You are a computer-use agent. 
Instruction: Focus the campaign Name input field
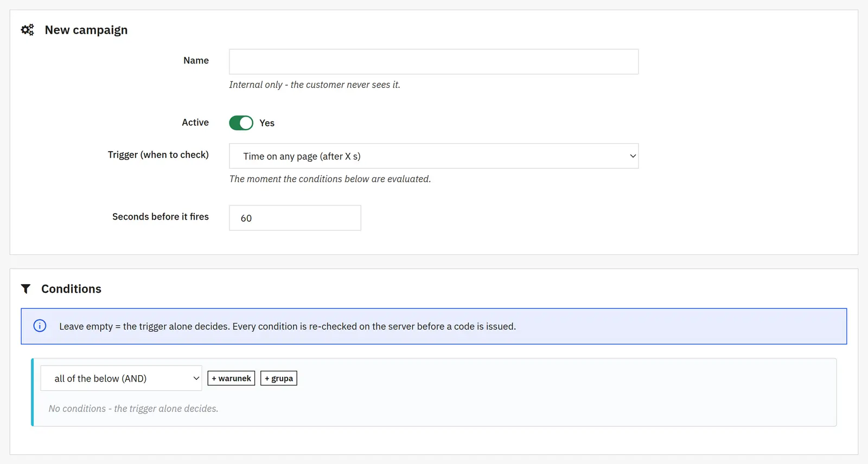point(433,62)
